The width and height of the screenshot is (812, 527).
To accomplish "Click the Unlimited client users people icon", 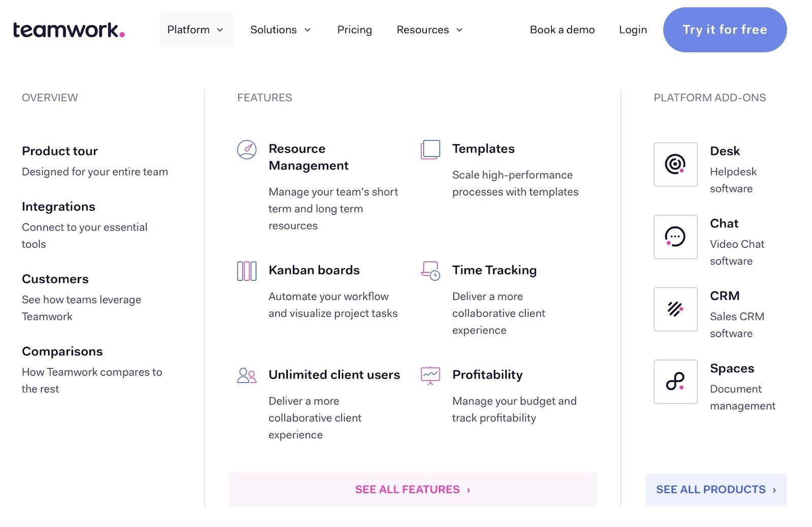I will 247,376.
